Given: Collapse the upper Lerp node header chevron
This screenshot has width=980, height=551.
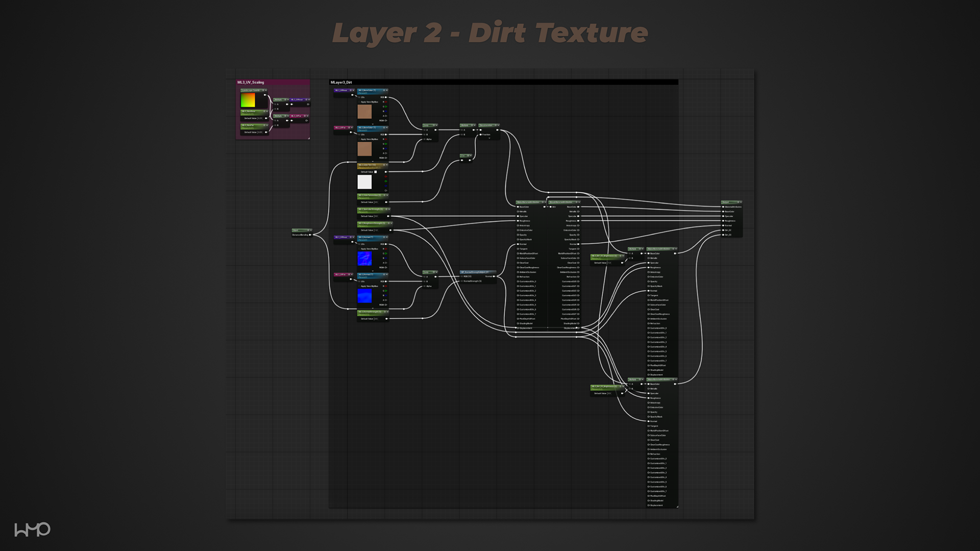Looking at the screenshot, I should [x=435, y=125].
